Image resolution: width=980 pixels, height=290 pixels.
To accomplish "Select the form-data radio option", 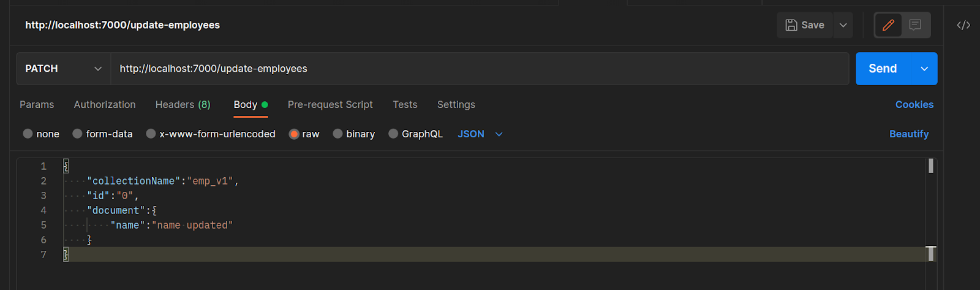I will pyautogui.click(x=77, y=134).
